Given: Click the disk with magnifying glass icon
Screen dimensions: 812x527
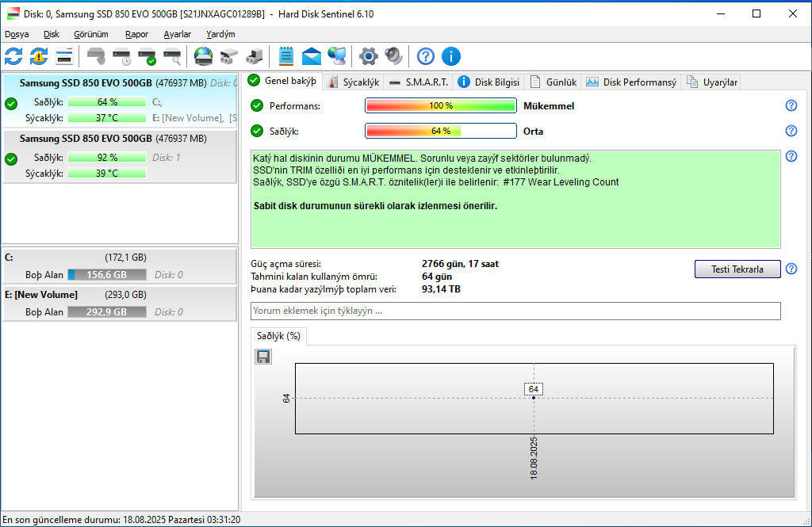Looking at the screenshot, I should click(x=172, y=56).
